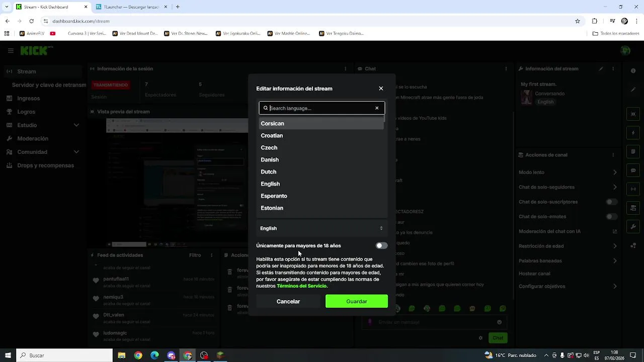644x362 pixels.
Task: Choose Danish in the language list
Action: point(321,160)
